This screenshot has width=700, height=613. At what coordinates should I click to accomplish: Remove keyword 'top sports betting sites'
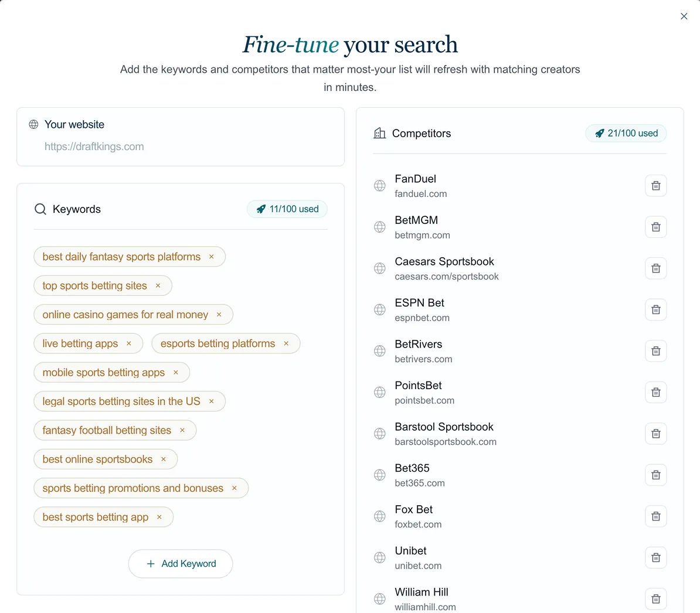pyautogui.click(x=158, y=286)
